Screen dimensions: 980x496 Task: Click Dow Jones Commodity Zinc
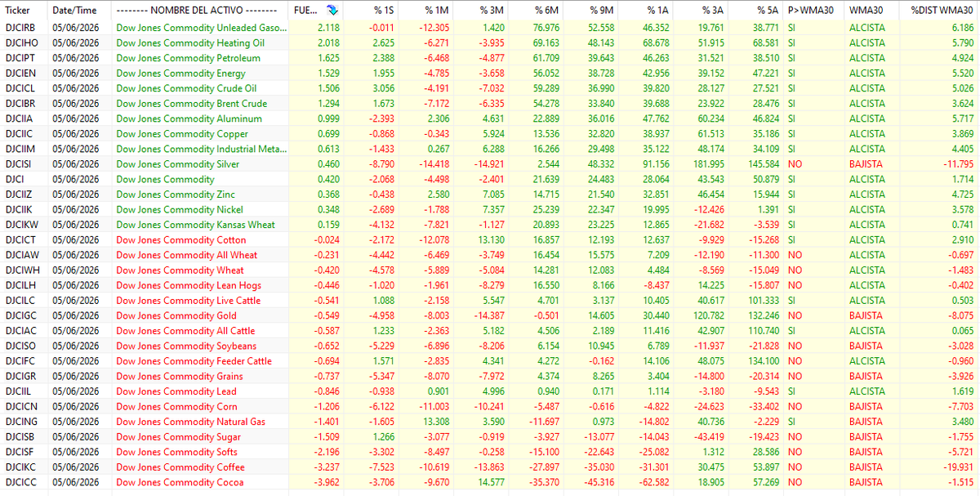176,194
